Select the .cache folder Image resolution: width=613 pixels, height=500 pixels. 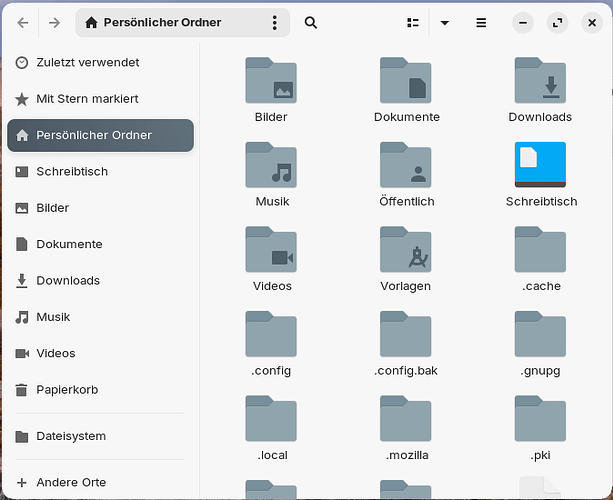(x=540, y=249)
